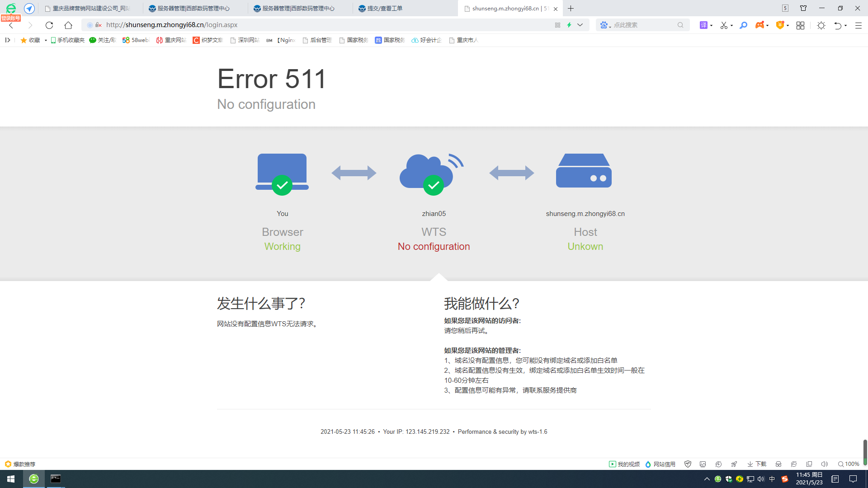
Task: Click the blue key password manager icon
Action: (743, 25)
